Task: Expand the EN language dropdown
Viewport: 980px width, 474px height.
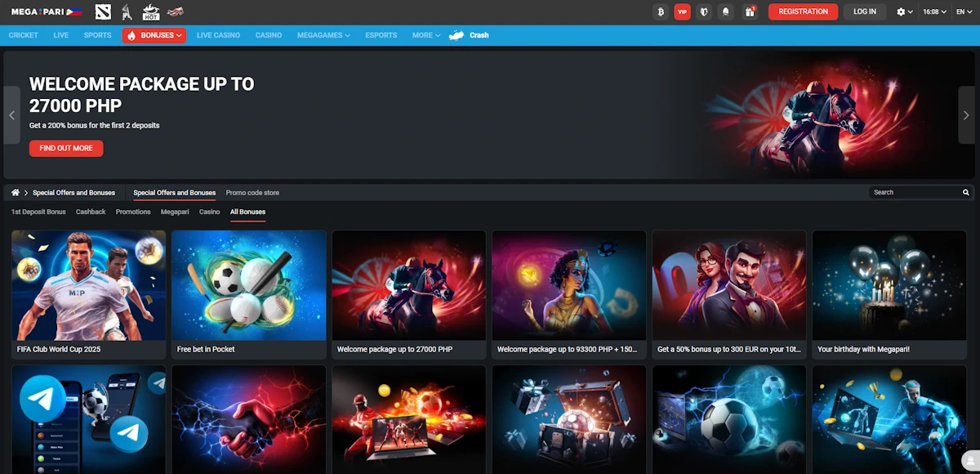Action: click(963, 11)
